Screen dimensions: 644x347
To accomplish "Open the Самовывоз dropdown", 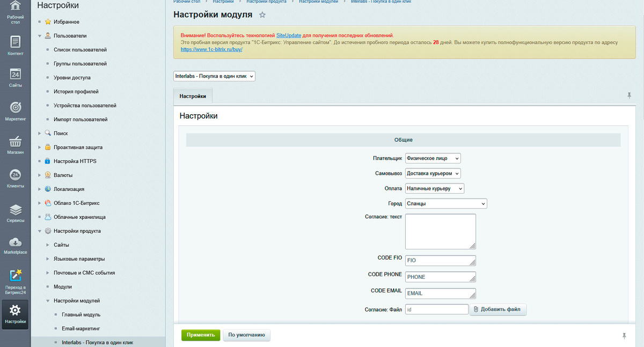I will tap(433, 173).
